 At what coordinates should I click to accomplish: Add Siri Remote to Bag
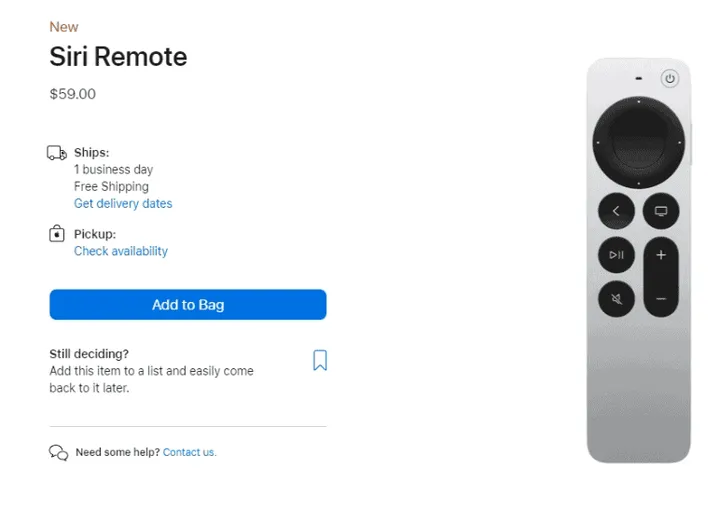(x=188, y=305)
